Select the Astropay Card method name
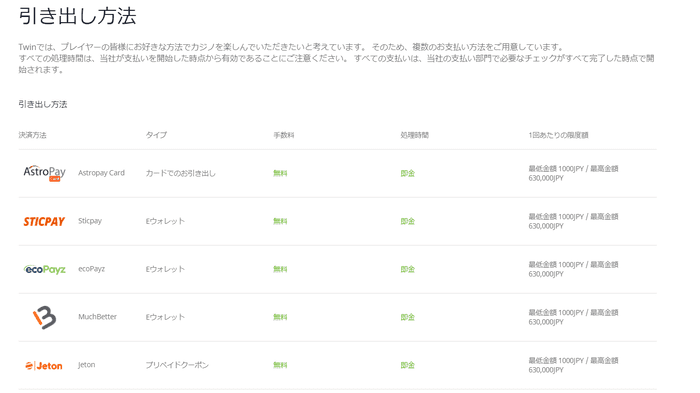This screenshot has width=700, height=393. point(101,173)
